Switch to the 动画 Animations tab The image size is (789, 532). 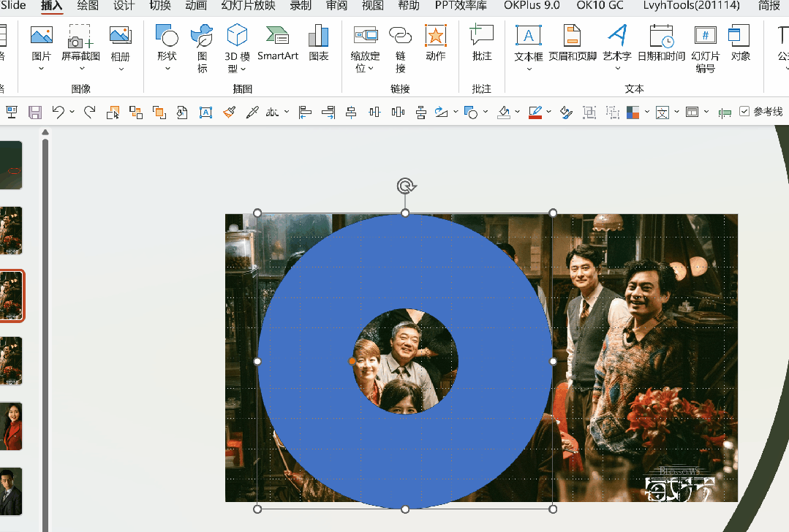click(x=196, y=6)
